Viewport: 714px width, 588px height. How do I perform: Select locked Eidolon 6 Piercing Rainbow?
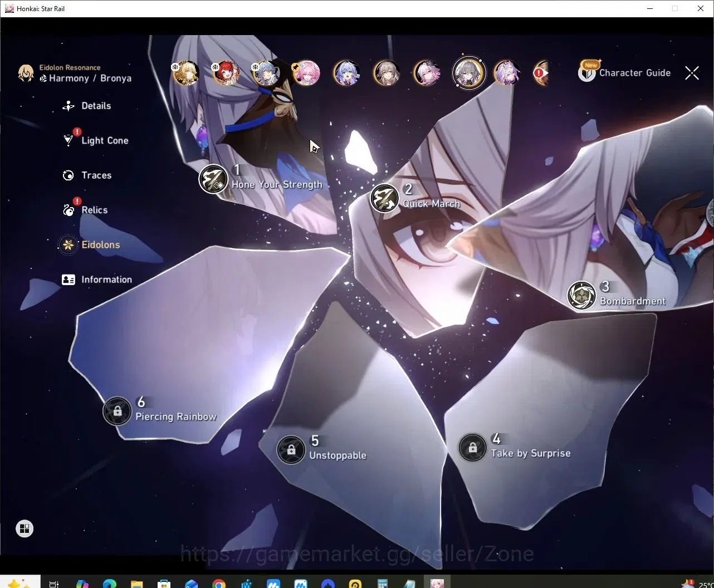[118, 411]
